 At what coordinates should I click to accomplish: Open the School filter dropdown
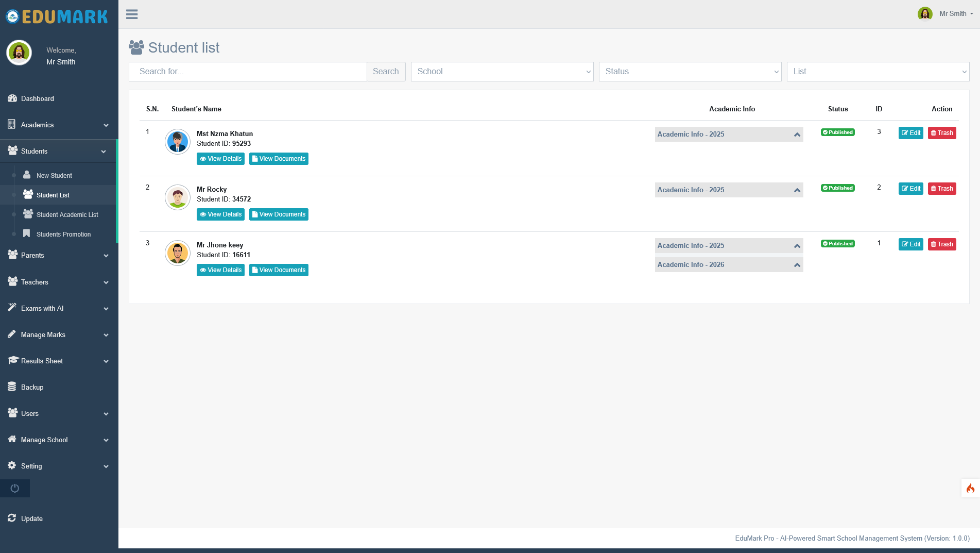click(x=501, y=72)
